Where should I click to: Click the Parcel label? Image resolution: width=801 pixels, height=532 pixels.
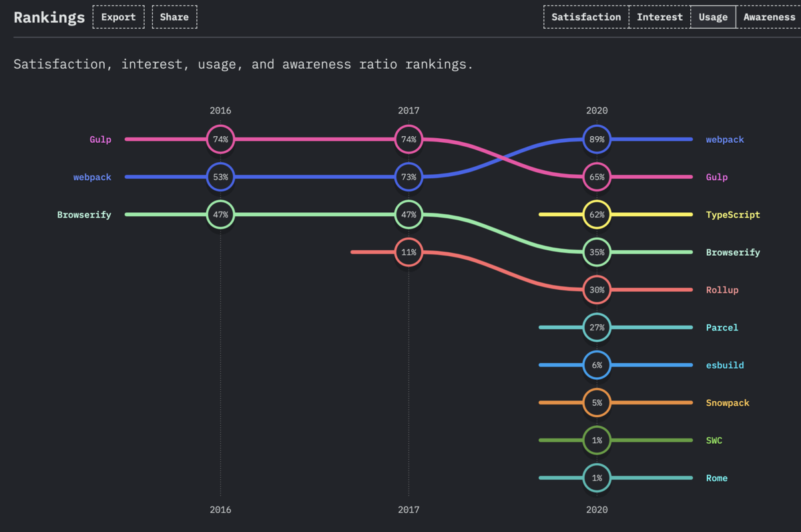pyautogui.click(x=722, y=328)
